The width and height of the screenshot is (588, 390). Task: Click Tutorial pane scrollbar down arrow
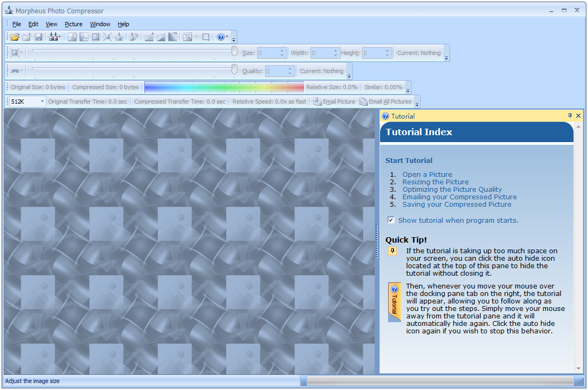(578, 369)
